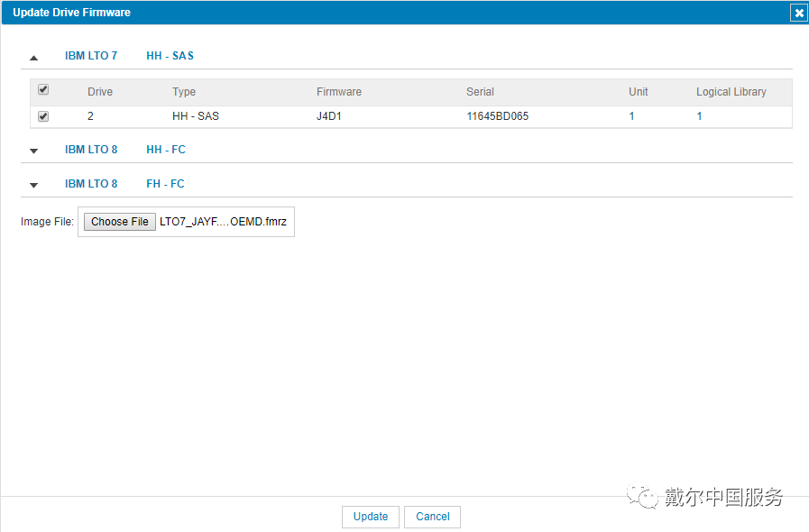Toggle the select-all checkbox in table header
Screen dimensions: 809x532
click(x=43, y=90)
